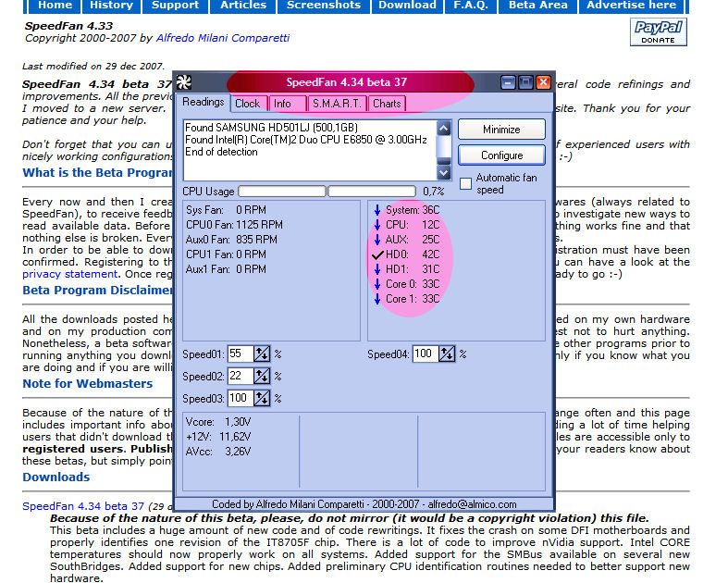Click the down arrow icon next to System temperature
The height and width of the screenshot is (583, 728).
[377, 210]
